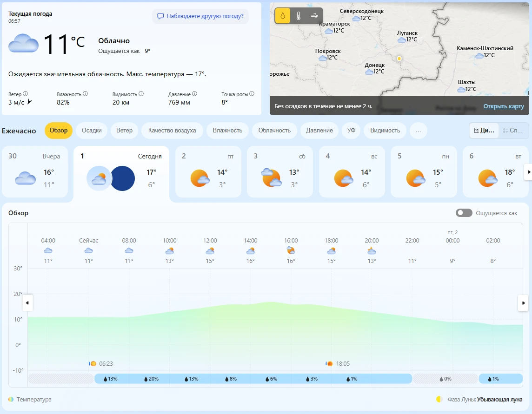The width and height of the screenshot is (532, 414).
Task: Select the Ветер tab
Action: [x=124, y=131]
